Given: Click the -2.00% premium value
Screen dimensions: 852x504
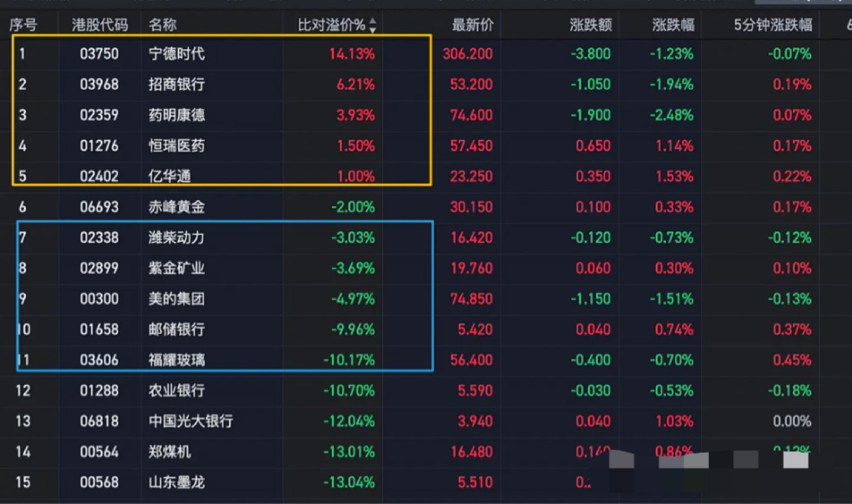Looking at the screenshot, I should (x=352, y=207).
